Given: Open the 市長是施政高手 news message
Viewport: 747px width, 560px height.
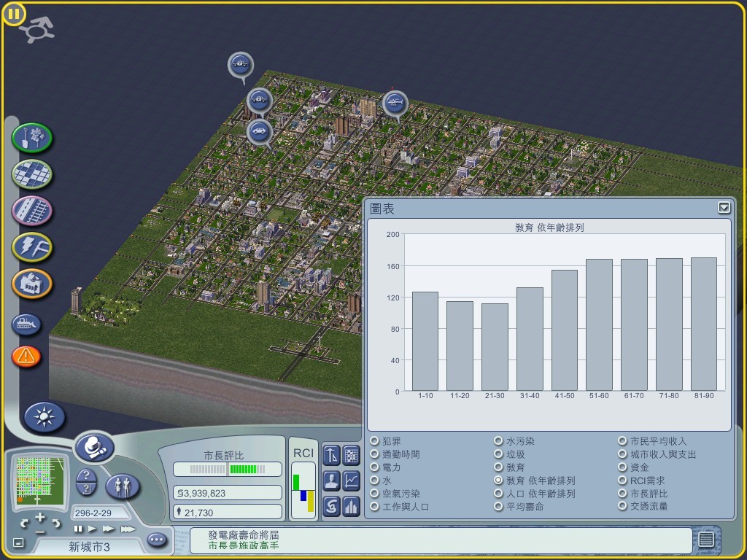Looking at the screenshot, I should (x=244, y=545).
